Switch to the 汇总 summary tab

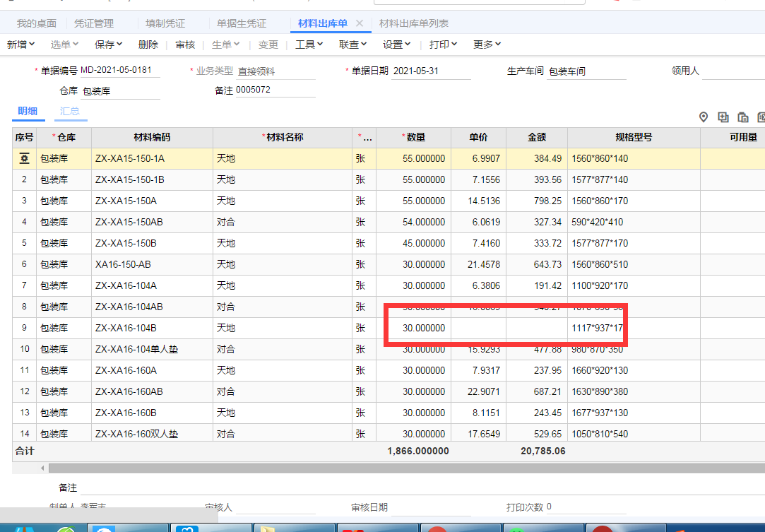coord(70,112)
